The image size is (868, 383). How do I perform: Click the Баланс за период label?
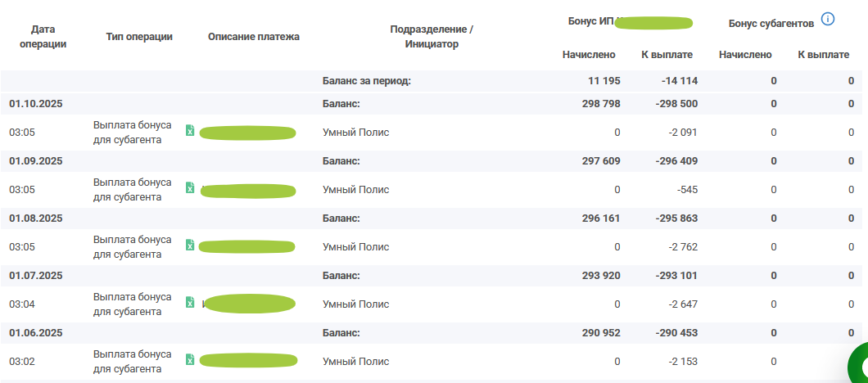click(x=366, y=81)
